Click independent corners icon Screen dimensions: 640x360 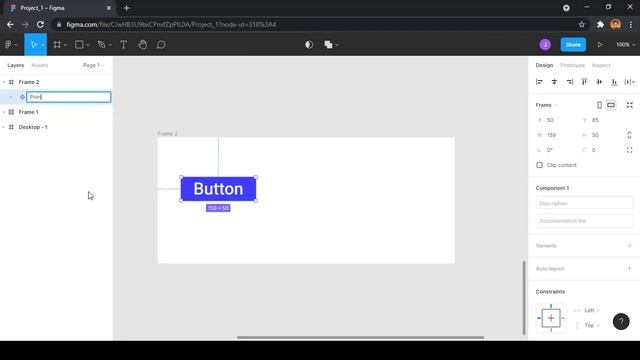[x=629, y=150]
